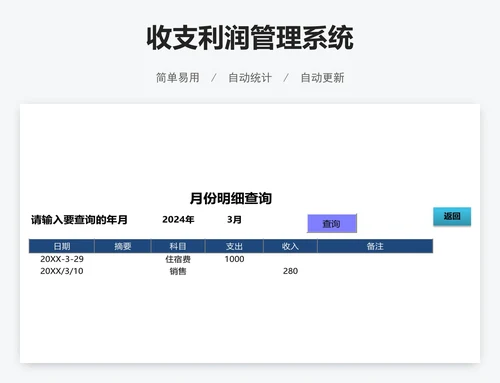Select the 2024年 year field
The width and height of the screenshot is (500, 383).
178,219
